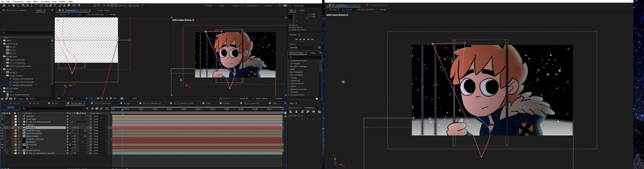This screenshot has height=169, width=644.
Task: Select the Pen tool
Action: [x=51, y=5]
